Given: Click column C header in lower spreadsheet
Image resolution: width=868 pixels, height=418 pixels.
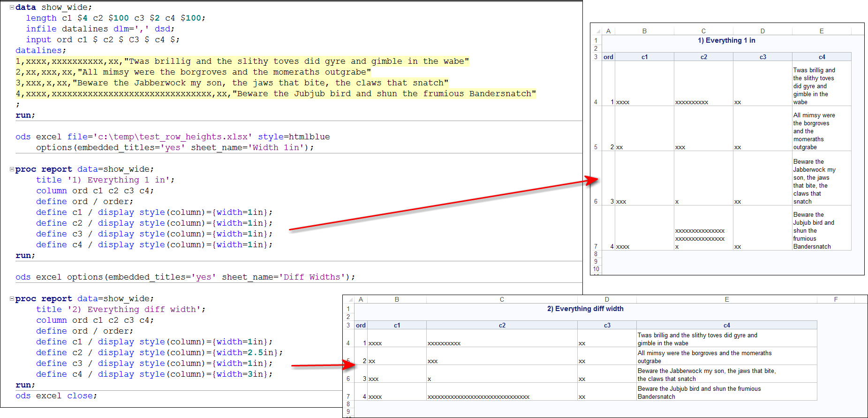Looking at the screenshot, I should [502, 299].
